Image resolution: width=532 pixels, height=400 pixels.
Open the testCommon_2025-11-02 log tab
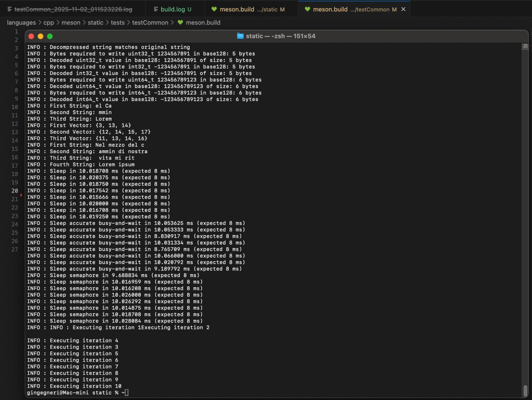70,9
